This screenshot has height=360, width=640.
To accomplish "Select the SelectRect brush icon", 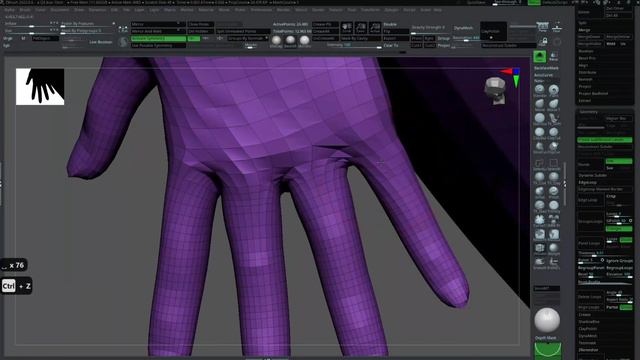I will [553, 164].
